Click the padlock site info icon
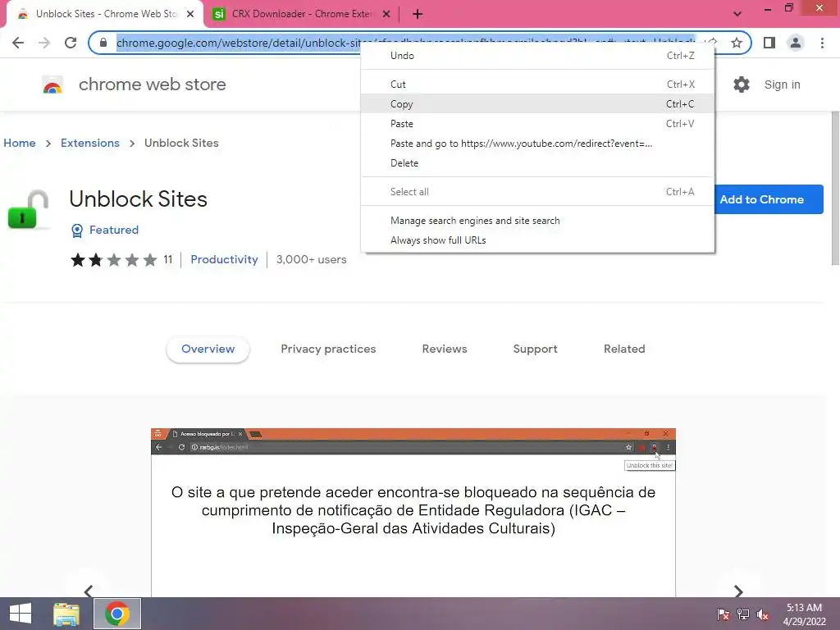The width and height of the screenshot is (840, 630). 103,43
